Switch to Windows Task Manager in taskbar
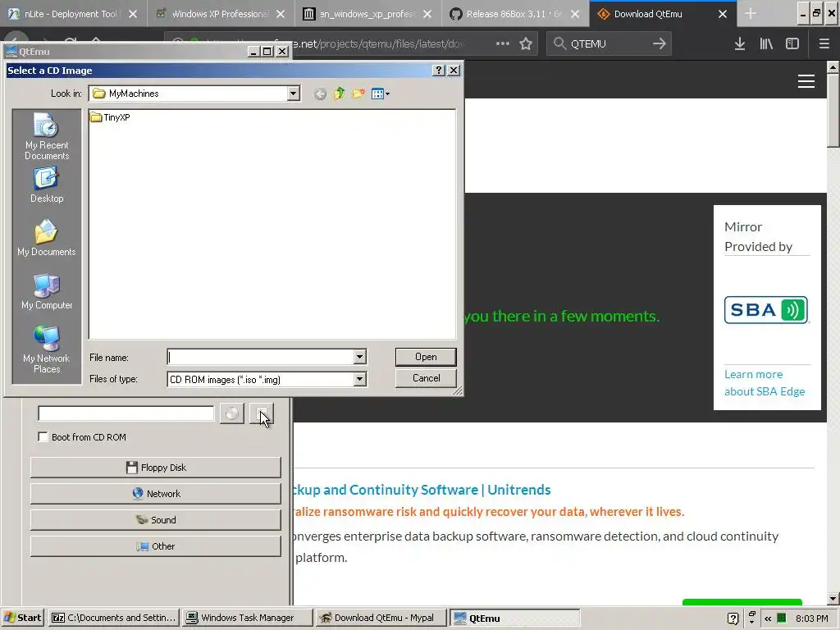Screen dimensions: 840x630 (x=247, y=618)
